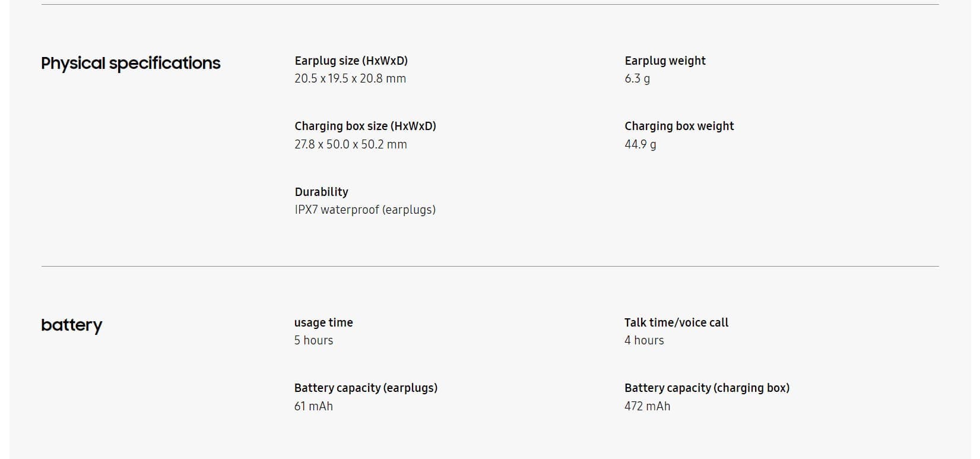This screenshot has width=980, height=459.
Task: Click the Battery capacity (earplugs) label
Action: (x=366, y=388)
